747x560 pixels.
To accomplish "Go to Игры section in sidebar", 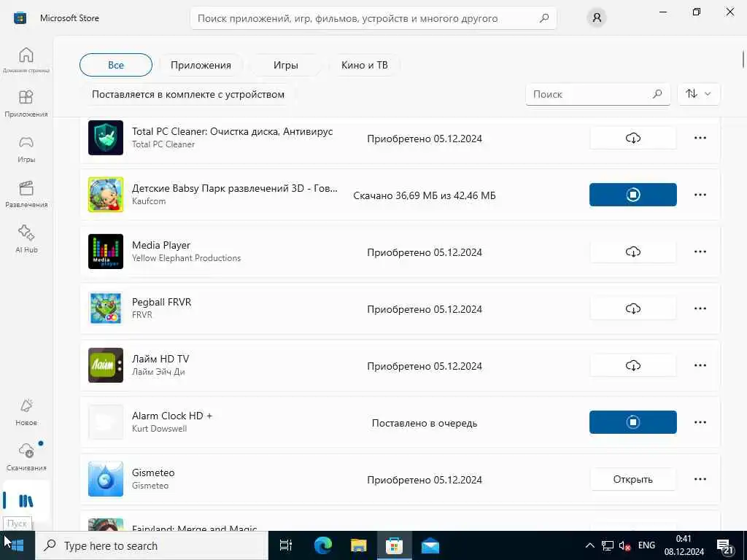I will (26, 149).
